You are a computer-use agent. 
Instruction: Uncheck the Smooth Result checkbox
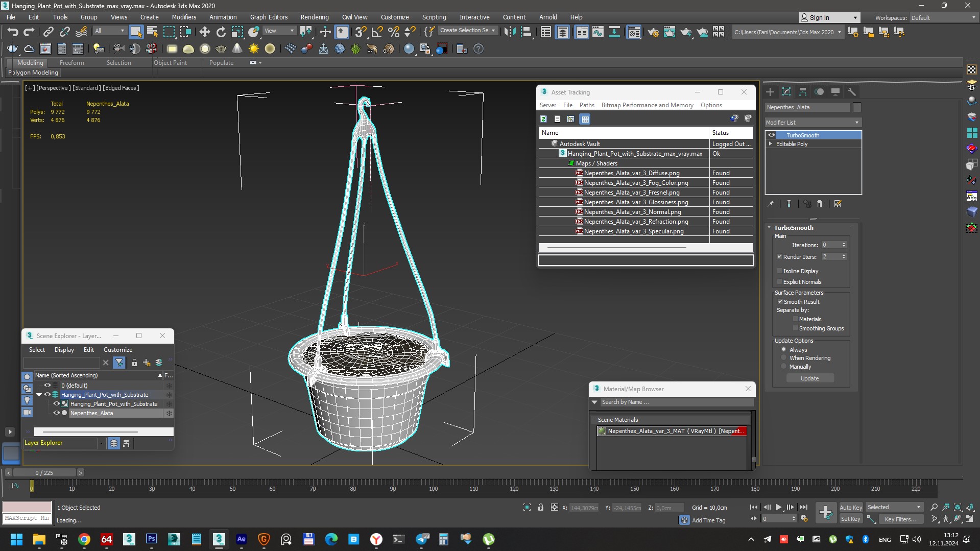click(780, 302)
